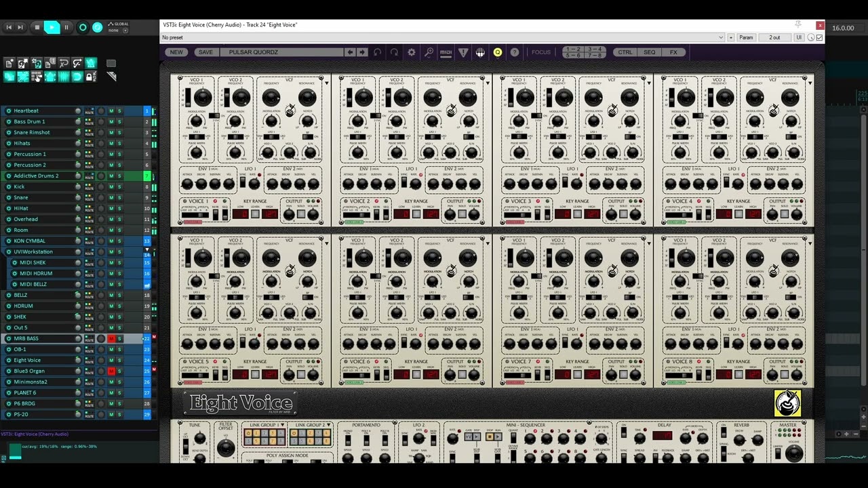Click NEW in Eight Voice toolbar

[176, 52]
